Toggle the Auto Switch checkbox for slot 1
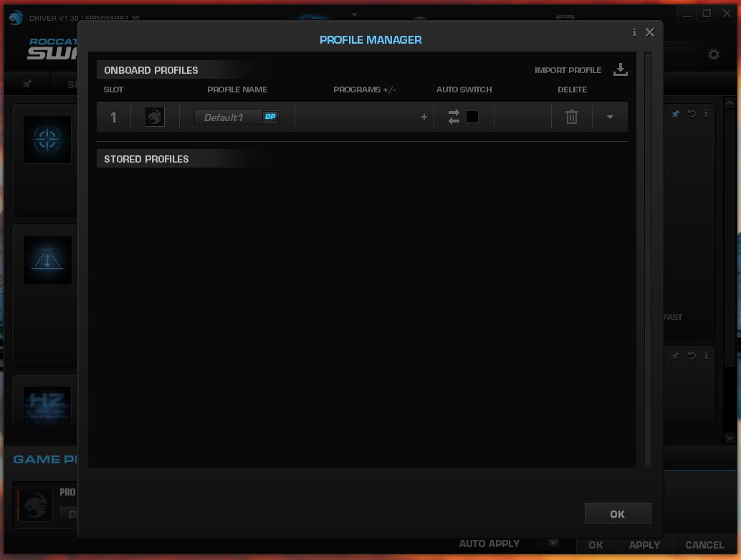Screen dimensions: 741x560 (x=472, y=117)
